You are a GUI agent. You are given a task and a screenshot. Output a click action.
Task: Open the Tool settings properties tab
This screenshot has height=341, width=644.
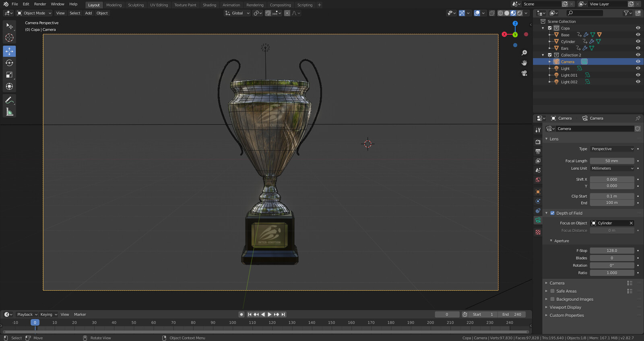point(538,130)
